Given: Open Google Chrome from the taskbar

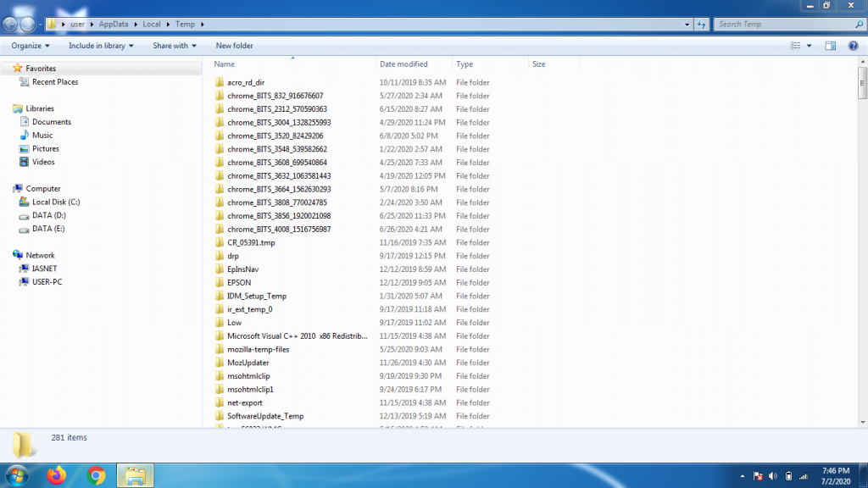Looking at the screenshot, I should [x=95, y=475].
